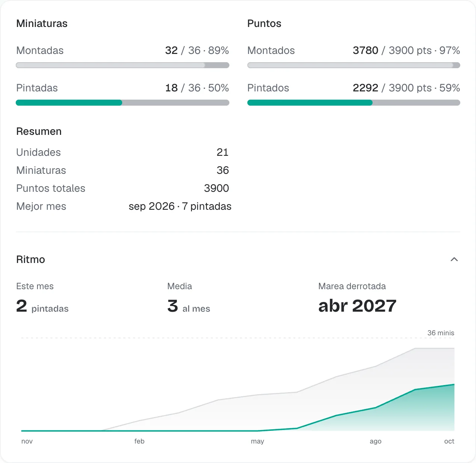Screen dimensions: 476x463
Task: Click the "Mejor mes" row label
Action: [41, 206]
